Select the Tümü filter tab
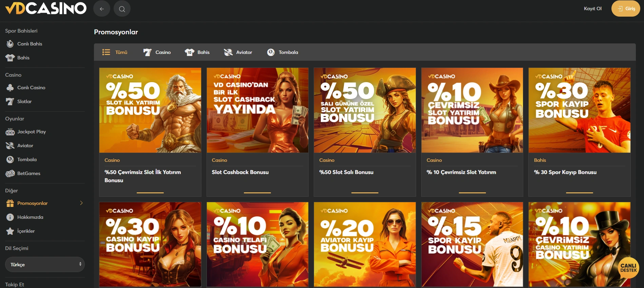The image size is (644, 288). (x=115, y=52)
